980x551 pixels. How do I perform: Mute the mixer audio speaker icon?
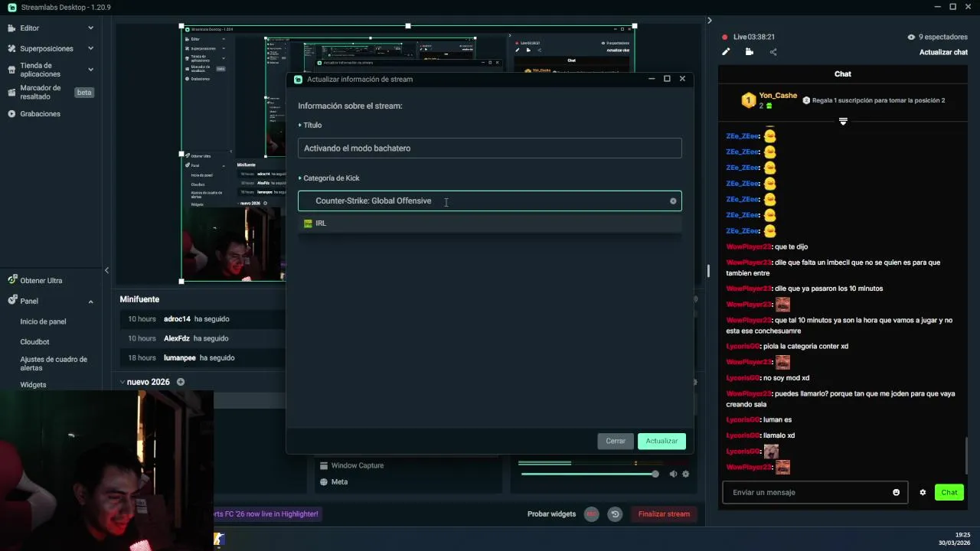tap(673, 474)
